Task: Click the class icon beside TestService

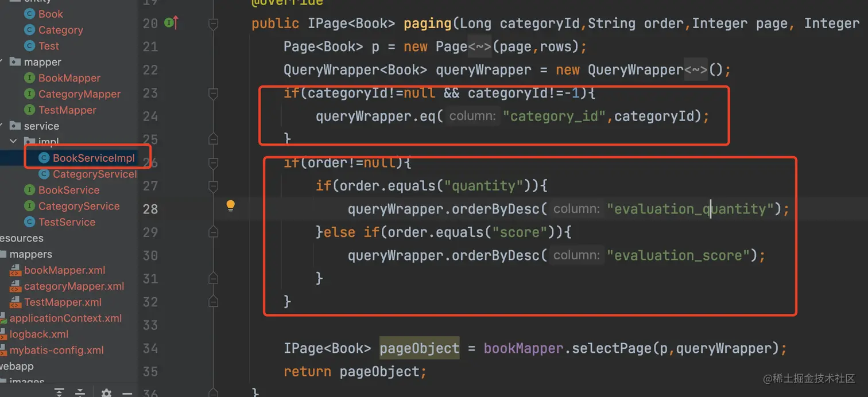Action: (29, 222)
